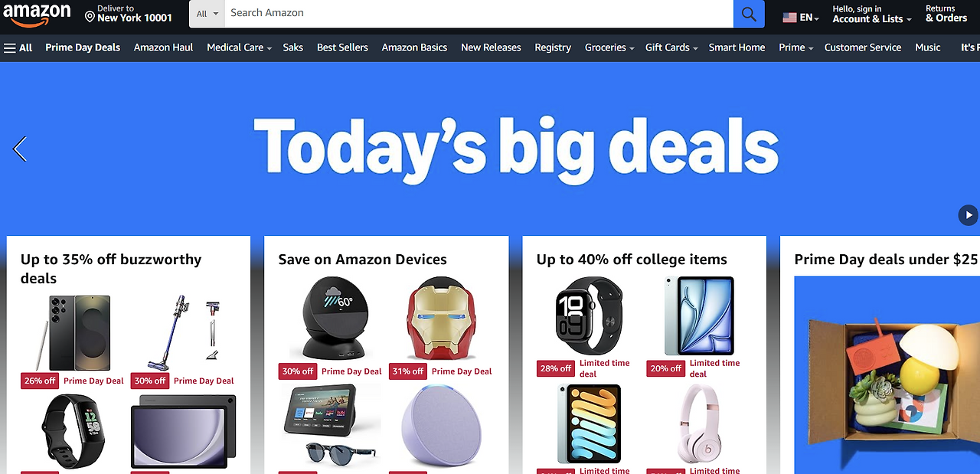Click into the Search Amazon field
The image size is (980, 474).
click(x=479, y=14)
